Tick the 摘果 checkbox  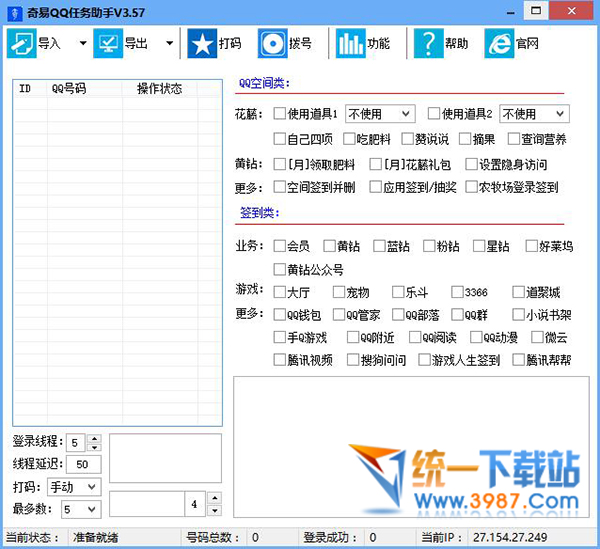[x=465, y=139]
